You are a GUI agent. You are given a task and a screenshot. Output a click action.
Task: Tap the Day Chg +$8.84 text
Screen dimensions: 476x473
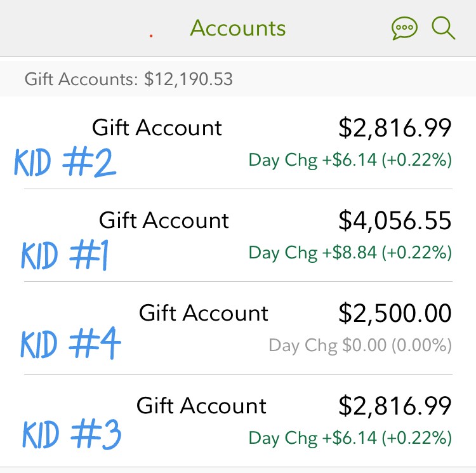point(350,253)
